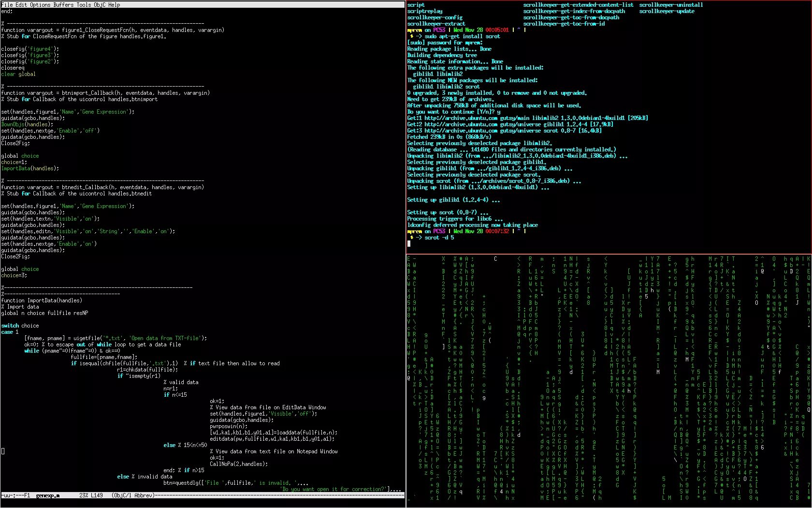Viewport: 812px width, 508px height.
Task: Click 'Setting up scrot (0.8-7) ...' line
Action: [x=448, y=212]
